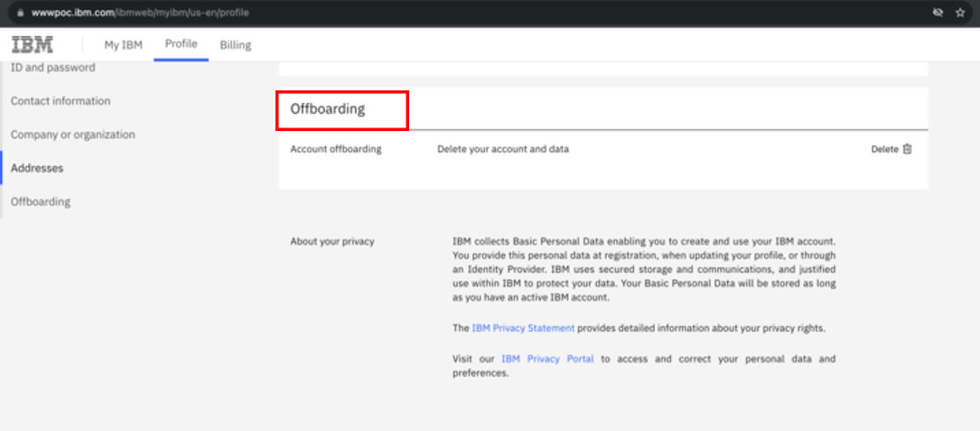Switch to the Billing tab
This screenshot has height=431, width=980.
point(236,45)
